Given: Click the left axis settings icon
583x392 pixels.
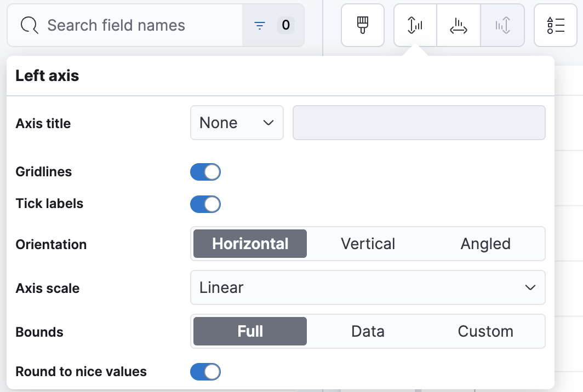Looking at the screenshot, I should click(415, 25).
